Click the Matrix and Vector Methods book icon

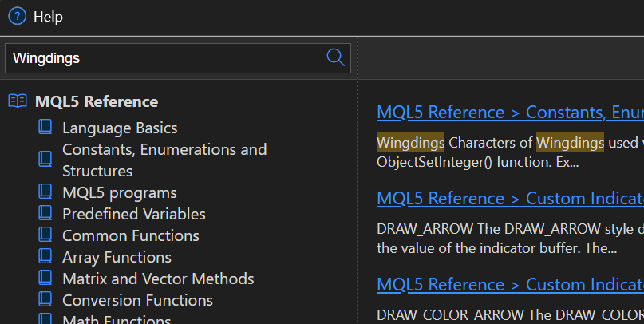(x=45, y=279)
